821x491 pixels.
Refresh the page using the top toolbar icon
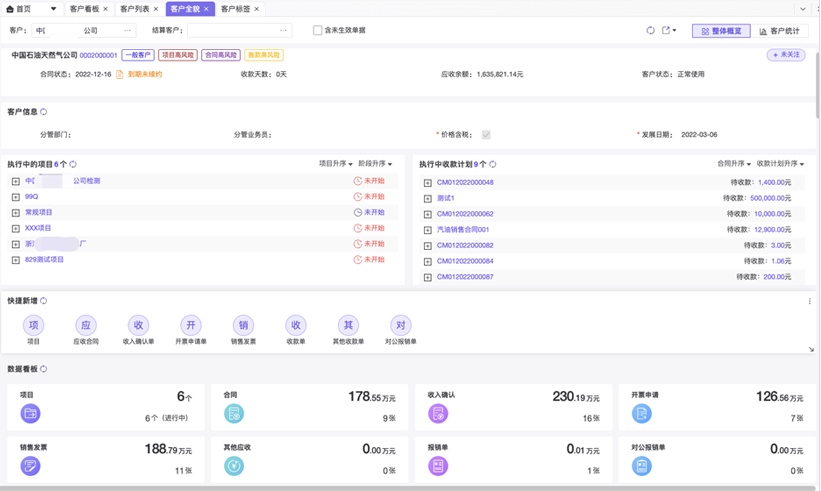(650, 31)
